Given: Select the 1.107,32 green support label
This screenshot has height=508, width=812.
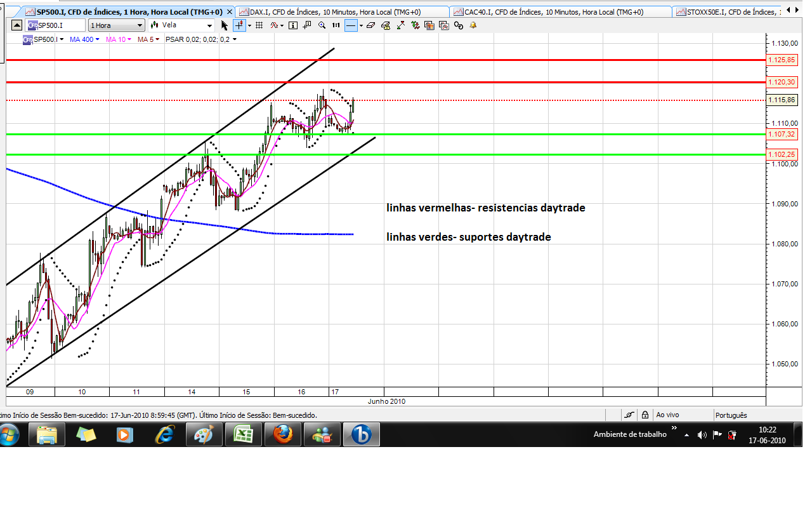Looking at the screenshot, I should (x=781, y=134).
